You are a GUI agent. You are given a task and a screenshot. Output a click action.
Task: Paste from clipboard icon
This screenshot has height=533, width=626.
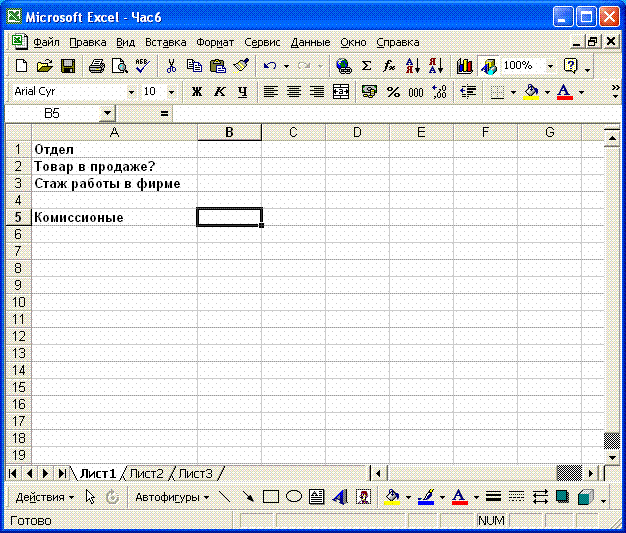point(218,65)
